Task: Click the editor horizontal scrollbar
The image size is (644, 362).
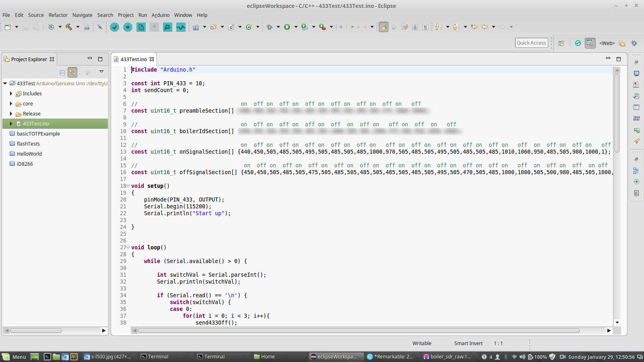Action: pos(358,331)
